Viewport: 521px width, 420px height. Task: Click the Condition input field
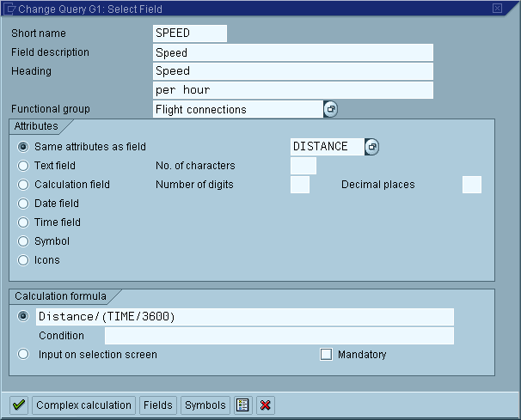point(279,336)
